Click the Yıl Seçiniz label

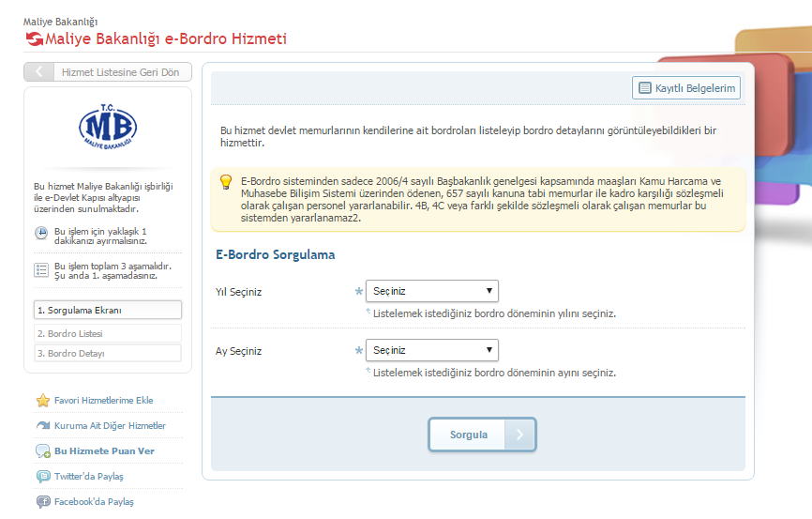(238, 292)
